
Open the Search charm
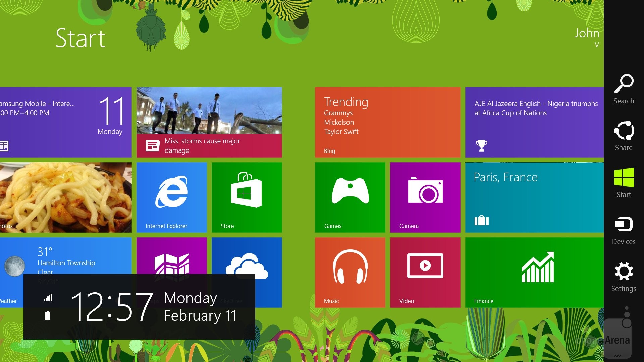click(624, 89)
